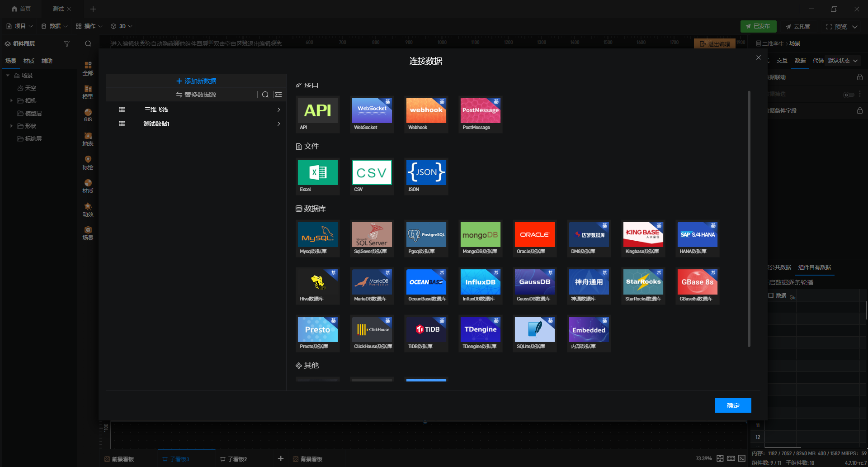Screen dimensions: 868x467
Task: Expand the 相机 tree node
Action: (11, 100)
